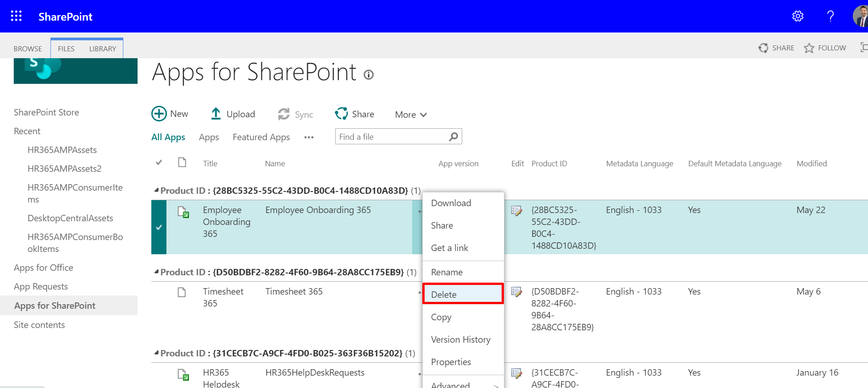This screenshot has width=868, height=388.
Task: Open the HR365HelpDeskRequests name link
Action: tap(315, 372)
